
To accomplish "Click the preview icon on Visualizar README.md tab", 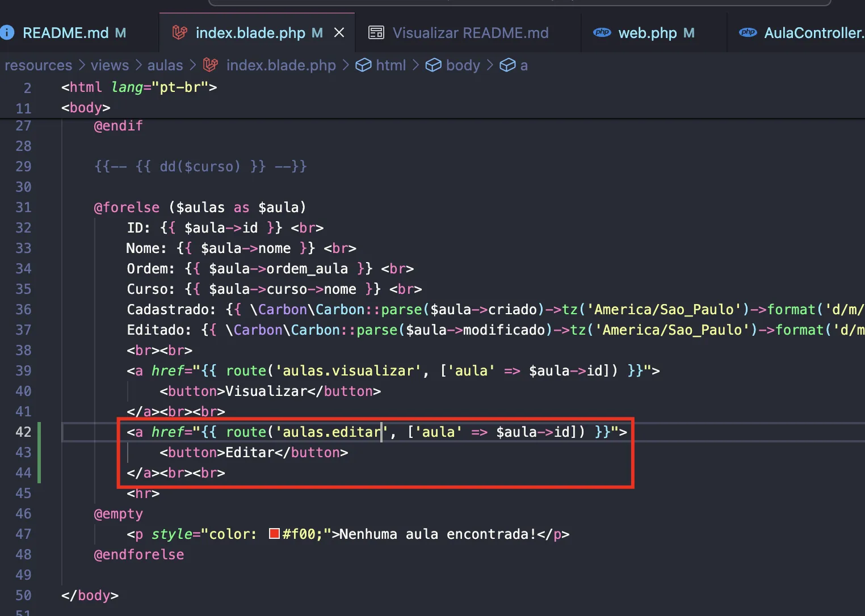I will coord(376,33).
